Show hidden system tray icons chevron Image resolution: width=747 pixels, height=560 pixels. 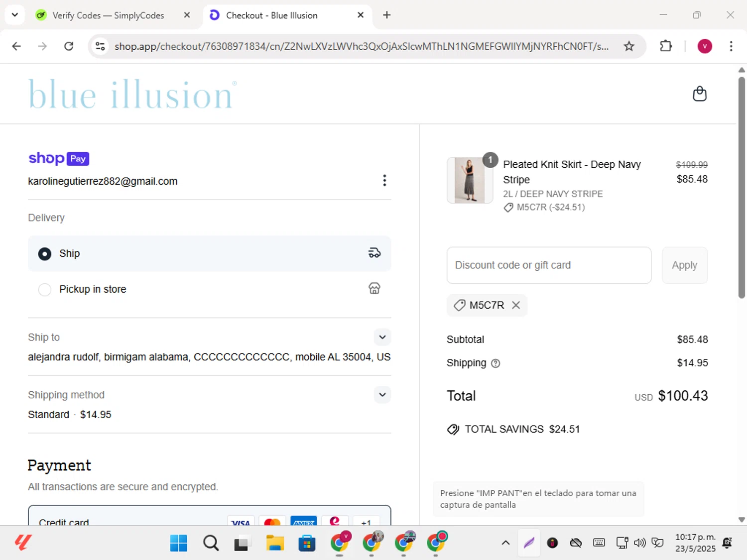tap(505, 543)
